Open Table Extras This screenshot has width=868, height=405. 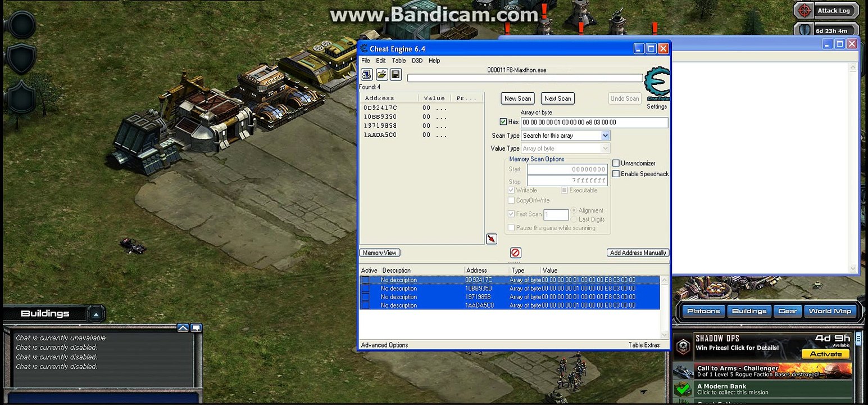[644, 345]
